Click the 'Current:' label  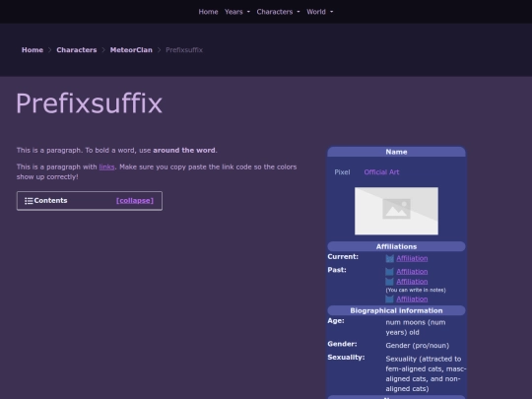coord(343,256)
